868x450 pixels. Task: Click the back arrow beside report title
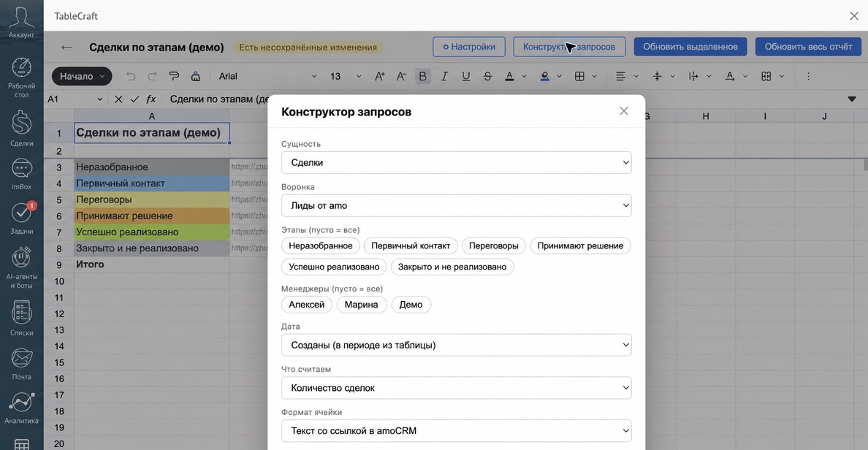[66, 47]
